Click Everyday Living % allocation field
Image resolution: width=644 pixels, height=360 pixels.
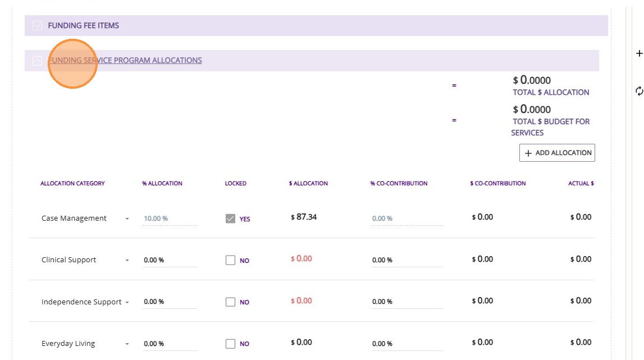pyautogui.click(x=170, y=343)
